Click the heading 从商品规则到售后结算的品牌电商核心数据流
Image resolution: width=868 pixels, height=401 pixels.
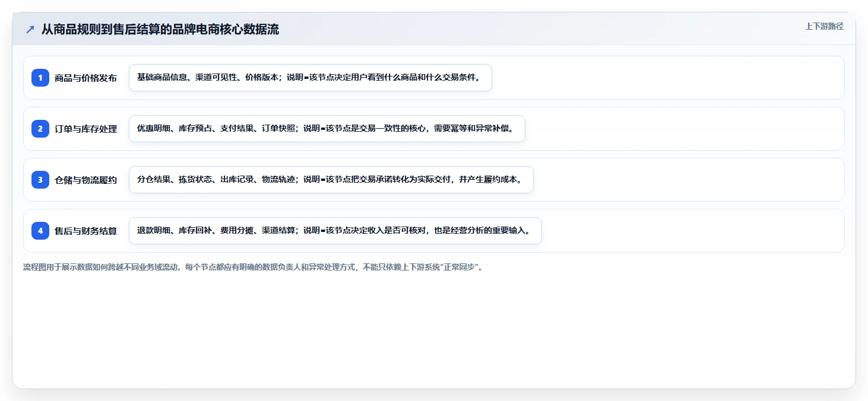point(160,29)
